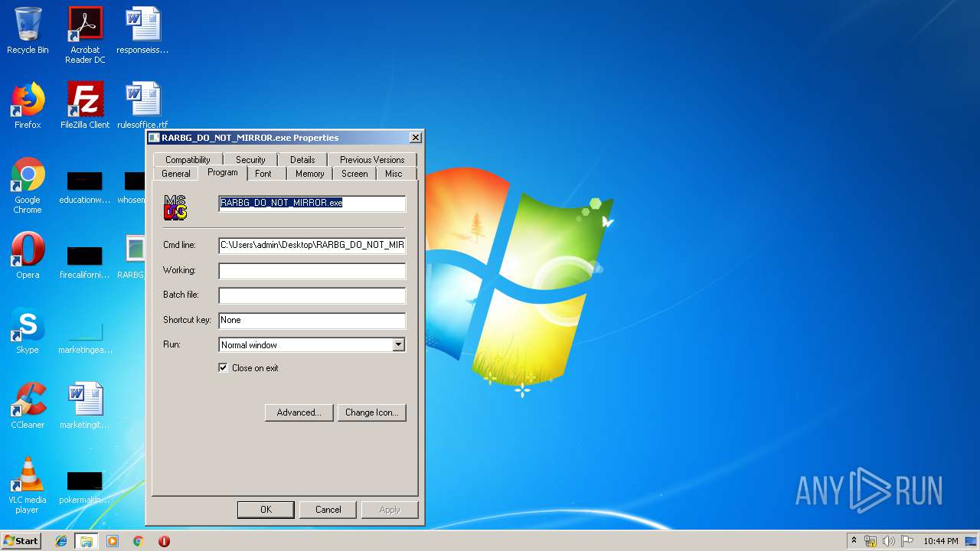Switch to the Memory tab
The image size is (980, 551).
pyautogui.click(x=310, y=174)
